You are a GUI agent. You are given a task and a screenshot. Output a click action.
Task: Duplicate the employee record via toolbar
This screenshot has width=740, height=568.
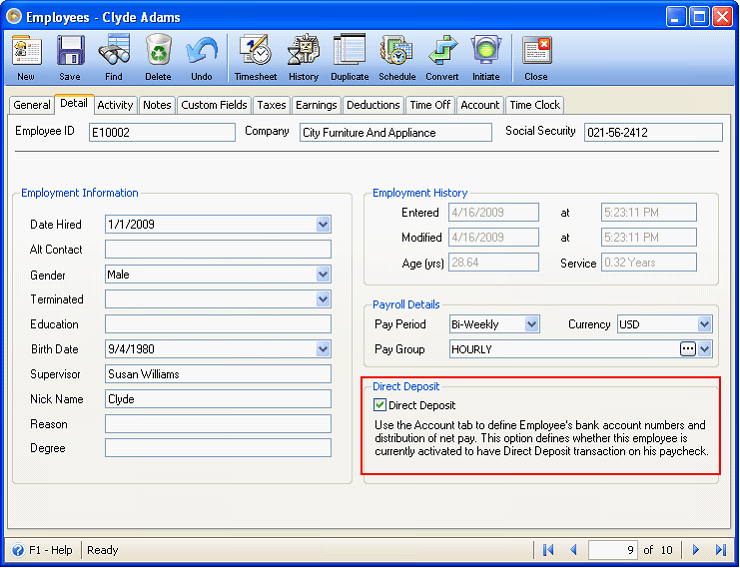pyautogui.click(x=349, y=50)
